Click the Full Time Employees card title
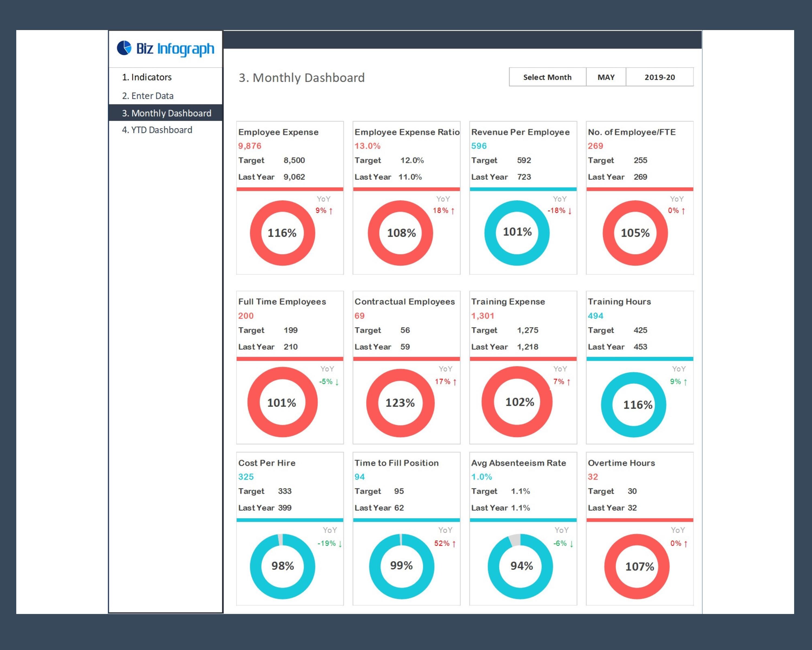This screenshot has width=812, height=650. pos(282,301)
